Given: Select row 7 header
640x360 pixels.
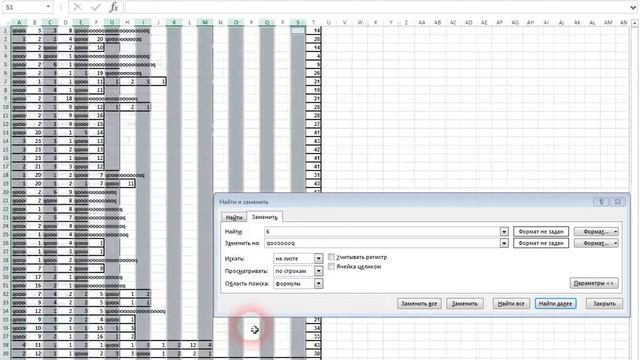Looking at the screenshot, I should coord(6,81).
